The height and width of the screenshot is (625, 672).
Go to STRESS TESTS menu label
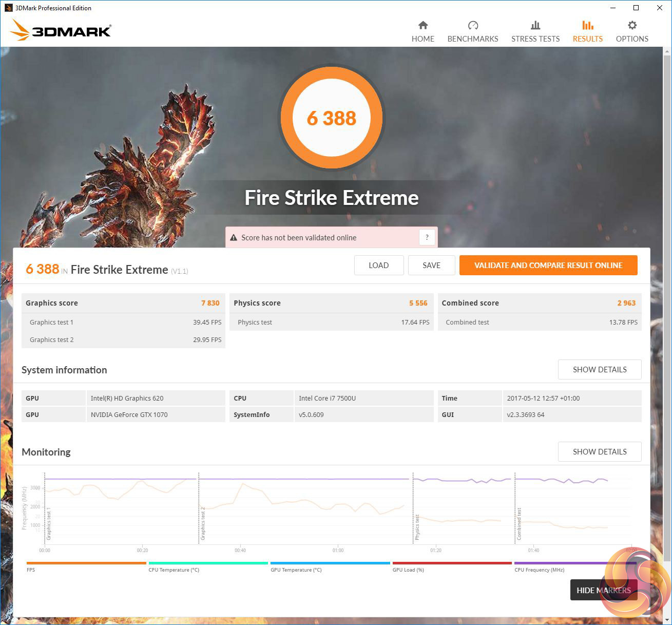click(x=535, y=39)
